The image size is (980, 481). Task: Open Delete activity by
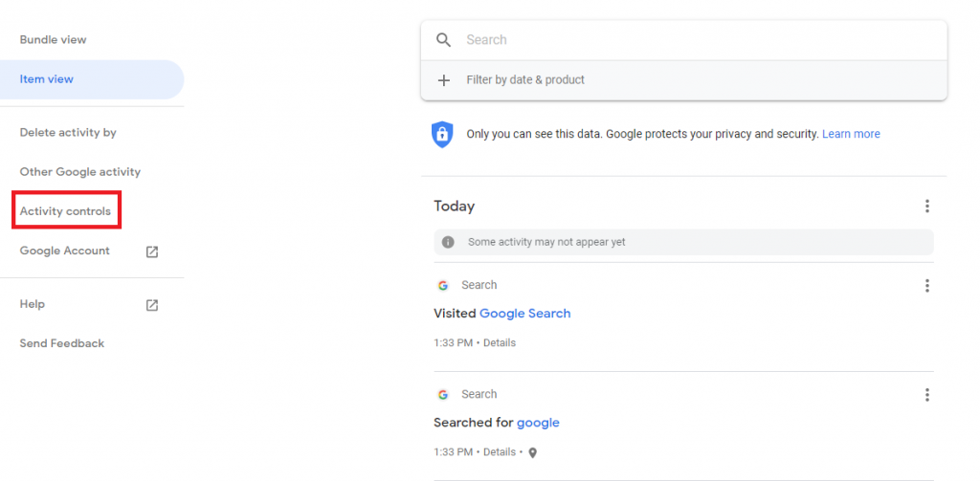[x=68, y=132]
